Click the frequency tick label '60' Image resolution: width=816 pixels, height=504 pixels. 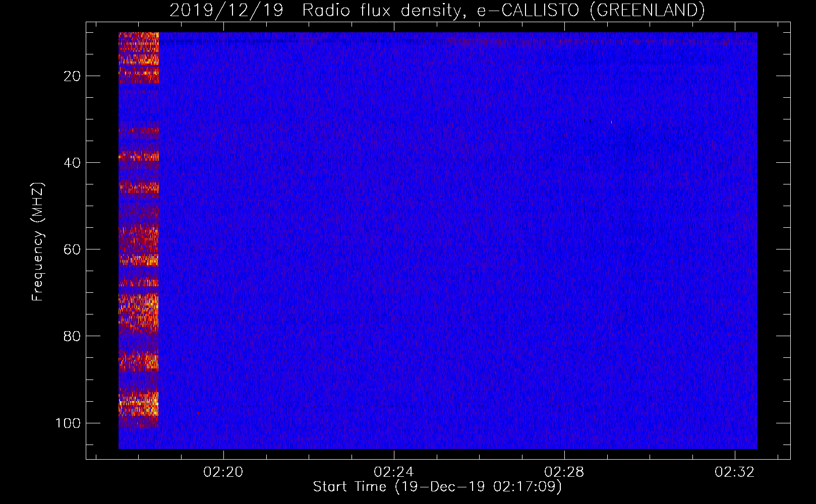pos(72,249)
